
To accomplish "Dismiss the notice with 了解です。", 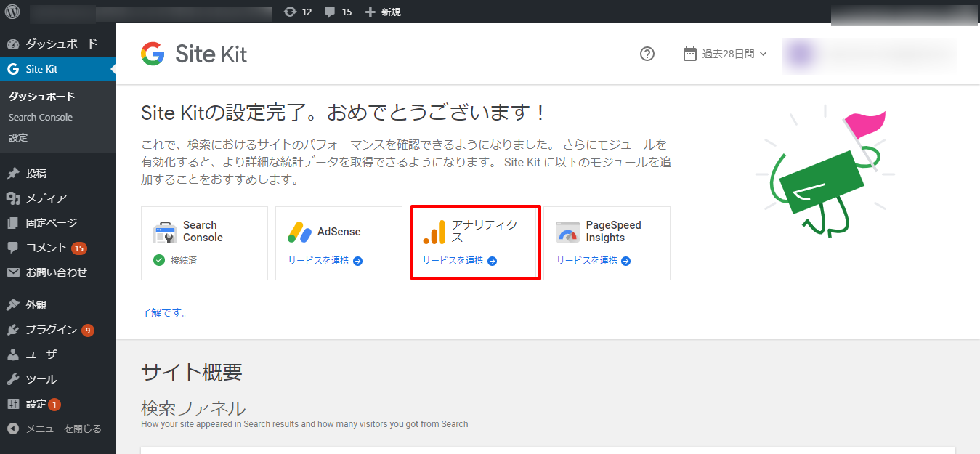I will click(x=165, y=313).
